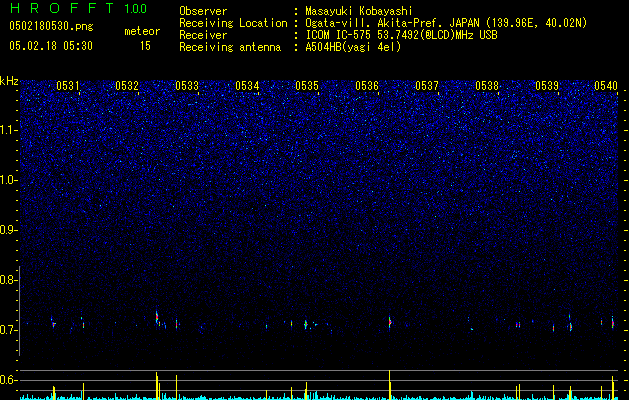Click the 0539 time marker
The height and width of the screenshot is (400, 629).
(x=547, y=86)
